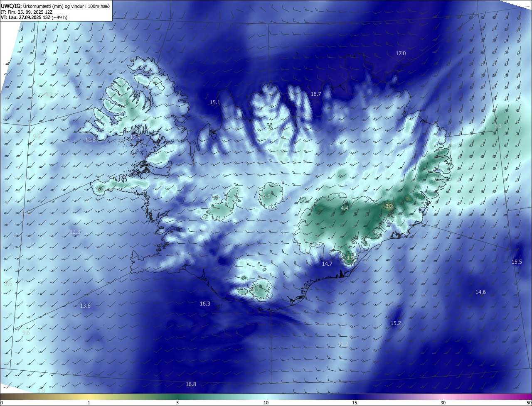Click the 14.6 value label on the map

click(480, 292)
